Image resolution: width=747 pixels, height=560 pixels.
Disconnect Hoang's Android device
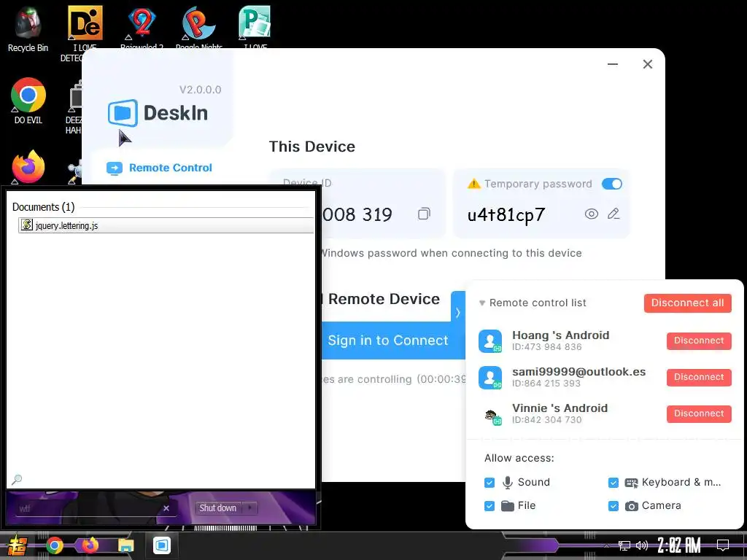click(x=699, y=341)
